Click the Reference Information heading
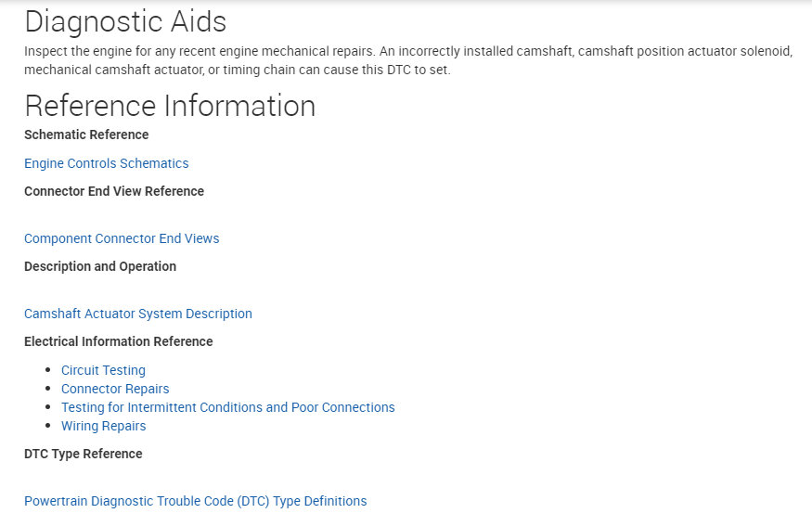This screenshot has width=812, height=513. (x=170, y=106)
